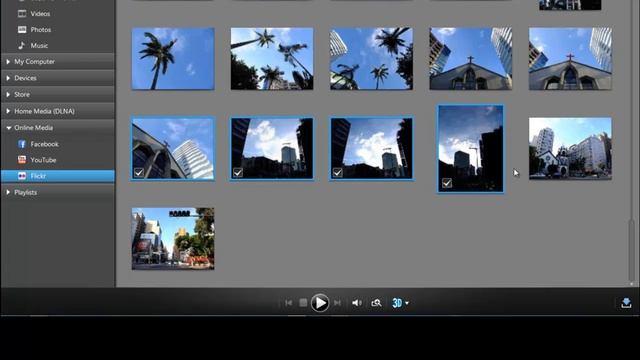
Task: Select the photo with several palm trees and building
Action: click(272, 59)
